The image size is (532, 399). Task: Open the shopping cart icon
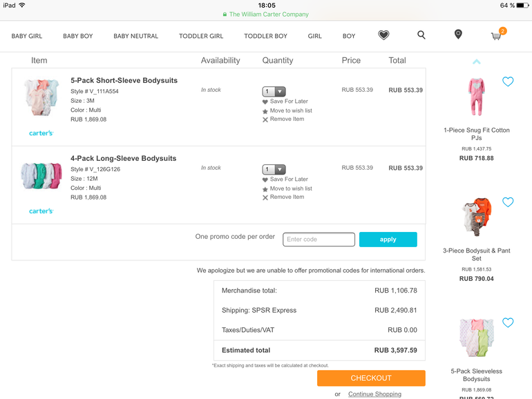pos(496,36)
